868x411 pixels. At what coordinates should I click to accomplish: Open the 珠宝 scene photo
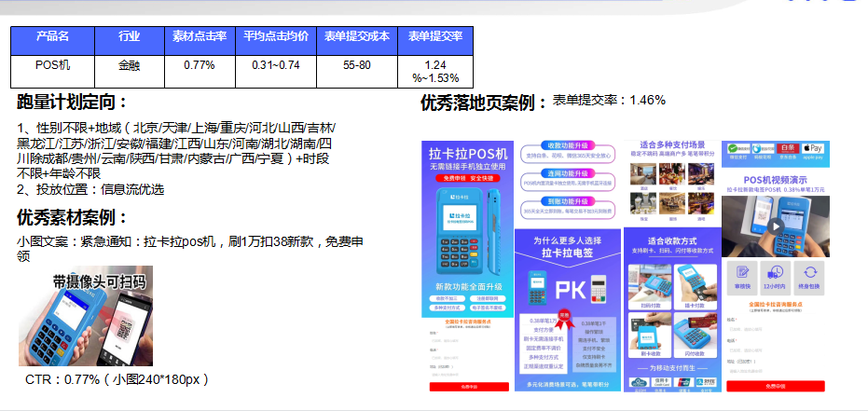[x=643, y=203]
